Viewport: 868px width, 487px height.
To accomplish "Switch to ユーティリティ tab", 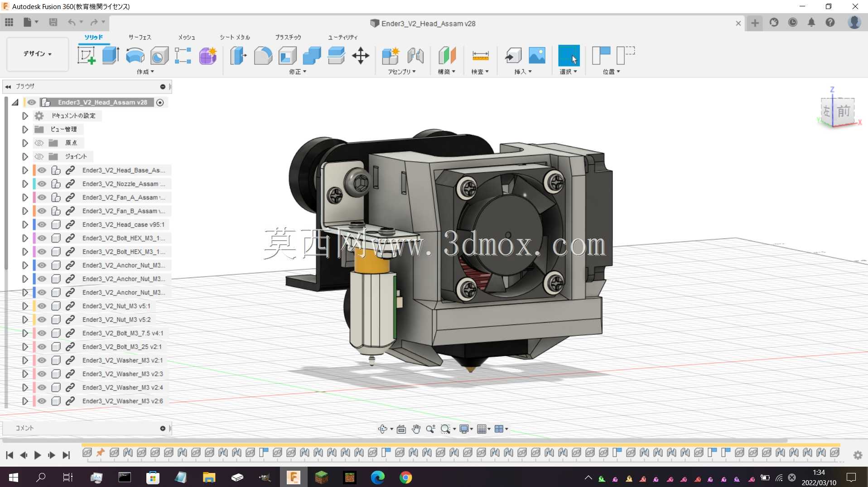I will tap(343, 37).
